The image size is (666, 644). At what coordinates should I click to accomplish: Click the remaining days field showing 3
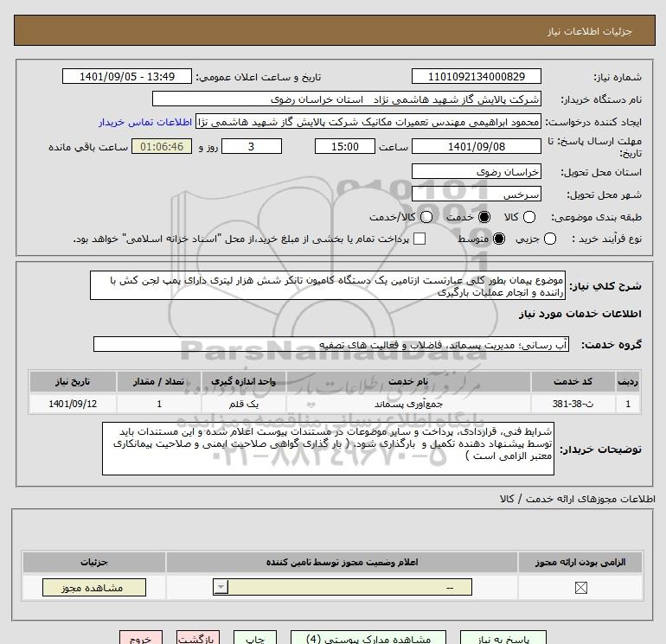(252, 146)
